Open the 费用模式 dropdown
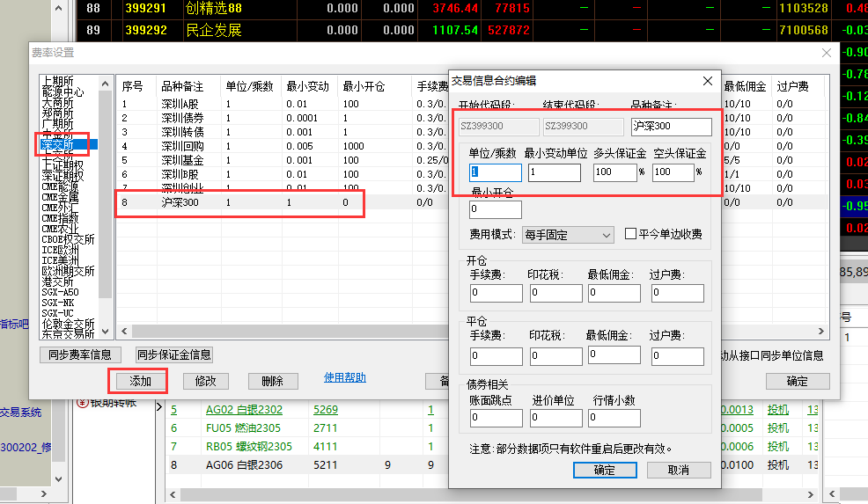 click(x=568, y=235)
